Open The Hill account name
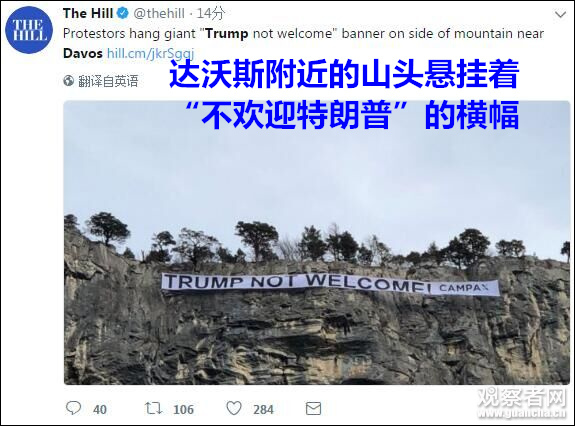This screenshot has width=575, height=426. pos(88,13)
